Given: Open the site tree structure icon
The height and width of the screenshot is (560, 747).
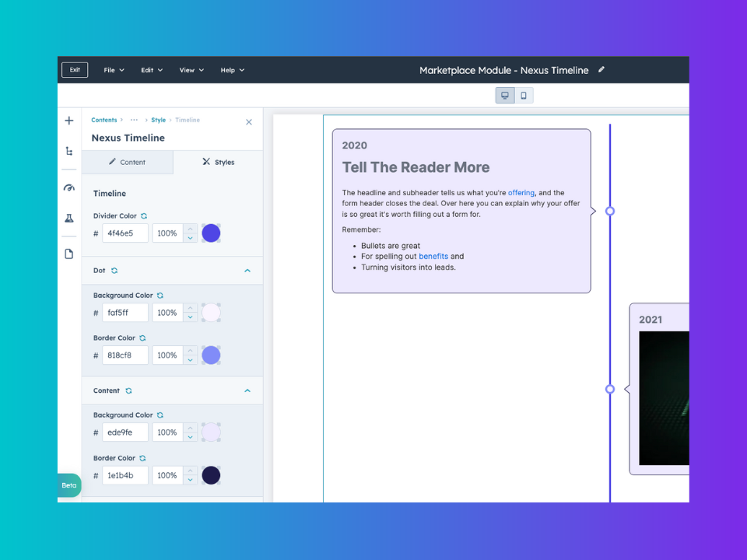Looking at the screenshot, I should pyautogui.click(x=69, y=151).
